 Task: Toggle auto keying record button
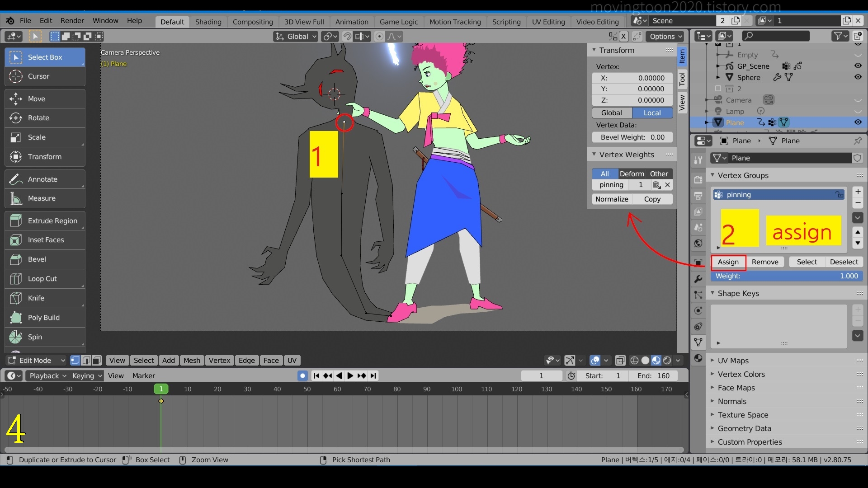click(x=302, y=375)
